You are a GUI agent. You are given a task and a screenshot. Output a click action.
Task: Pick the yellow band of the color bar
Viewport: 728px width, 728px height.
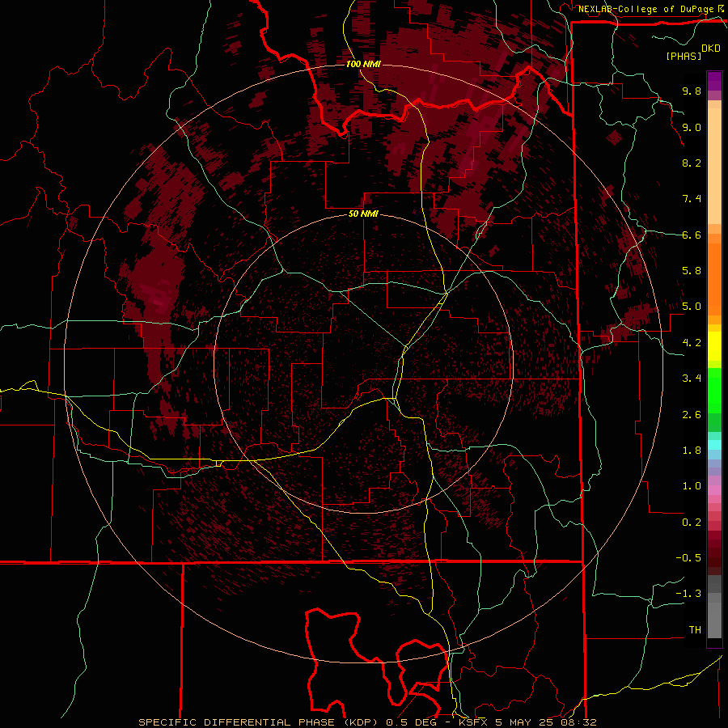tap(714, 346)
